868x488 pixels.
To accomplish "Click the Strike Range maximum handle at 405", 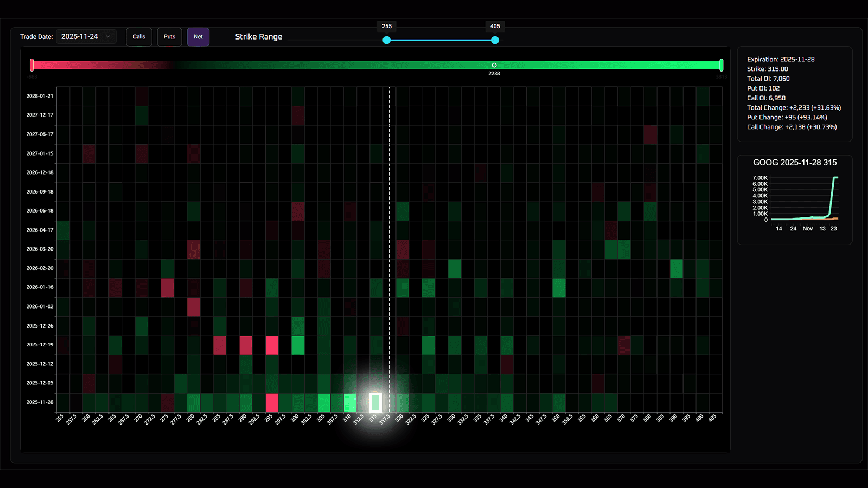I will pyautogui.click(x=495, y=40).
